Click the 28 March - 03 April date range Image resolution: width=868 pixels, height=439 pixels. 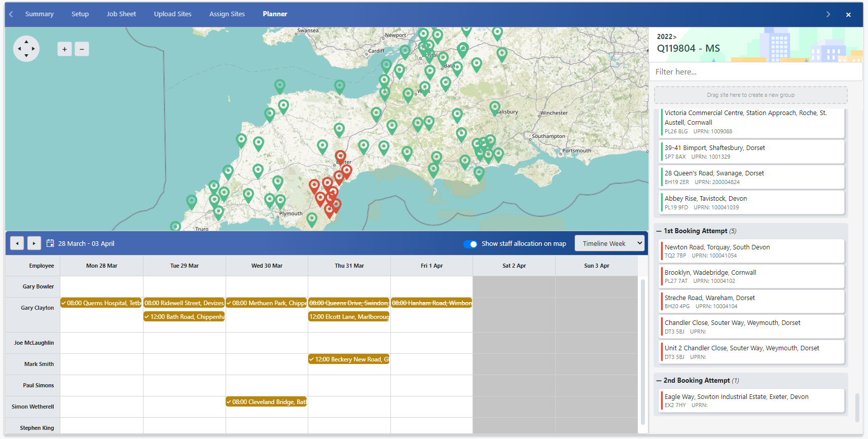coord(86,244)
